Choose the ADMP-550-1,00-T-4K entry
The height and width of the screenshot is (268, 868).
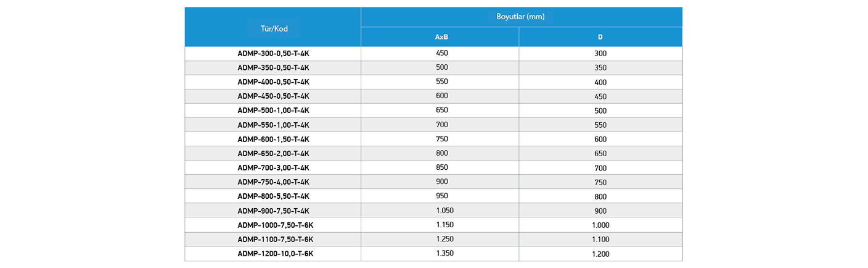[273, 125]
